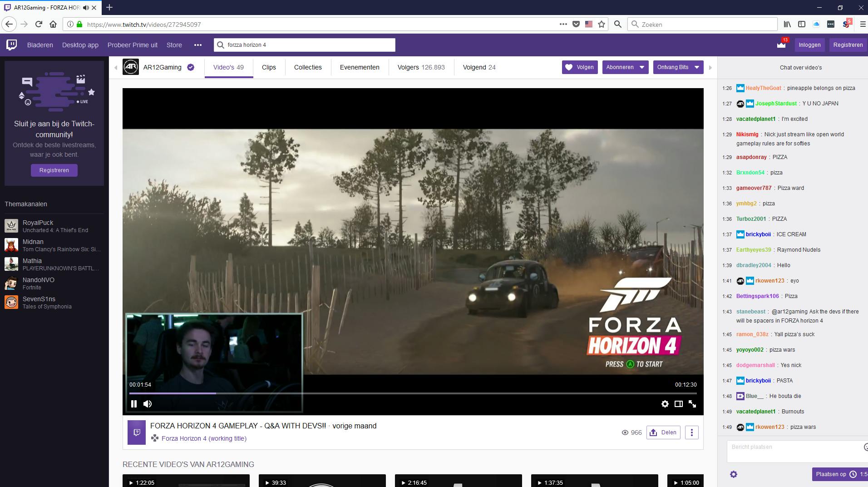868x487 pixels.
Task: Click the fullscreen icon in the player
Action: pyautogui.click(x=692, y=403)
